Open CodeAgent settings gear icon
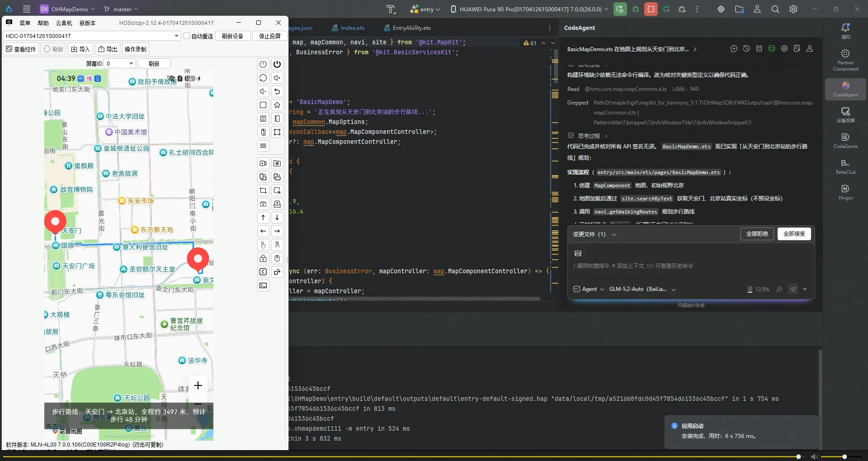This screenshot has width=868, height=461. pyautogui.click(x=784, y=49)
